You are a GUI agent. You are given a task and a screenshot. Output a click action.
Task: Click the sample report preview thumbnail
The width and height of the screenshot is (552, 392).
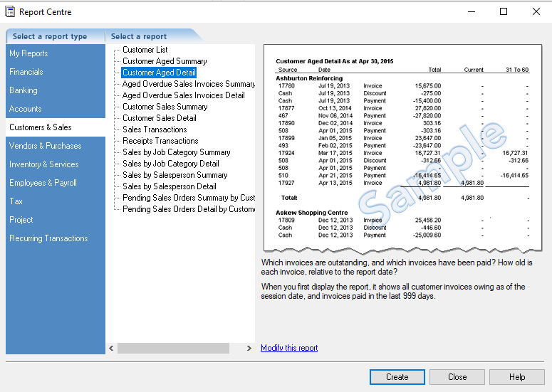pos(402,148)
